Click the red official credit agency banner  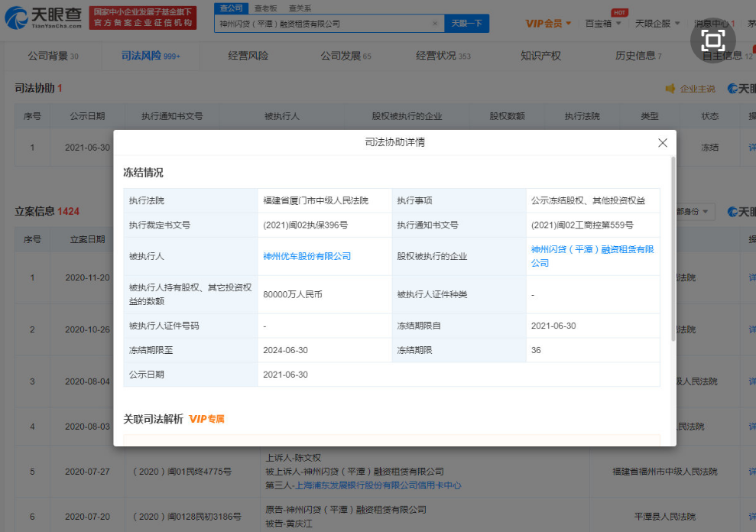coord(143,18)
